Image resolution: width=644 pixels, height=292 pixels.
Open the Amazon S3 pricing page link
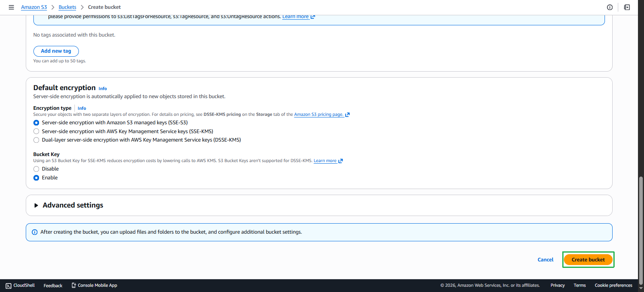(x=318, y=115)
